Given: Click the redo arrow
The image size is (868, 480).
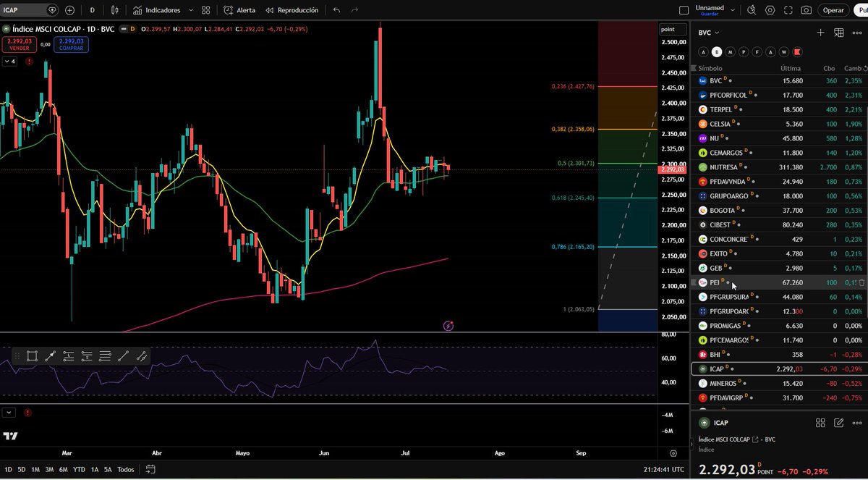Looking at the screenshot, I should click(354, 10).
